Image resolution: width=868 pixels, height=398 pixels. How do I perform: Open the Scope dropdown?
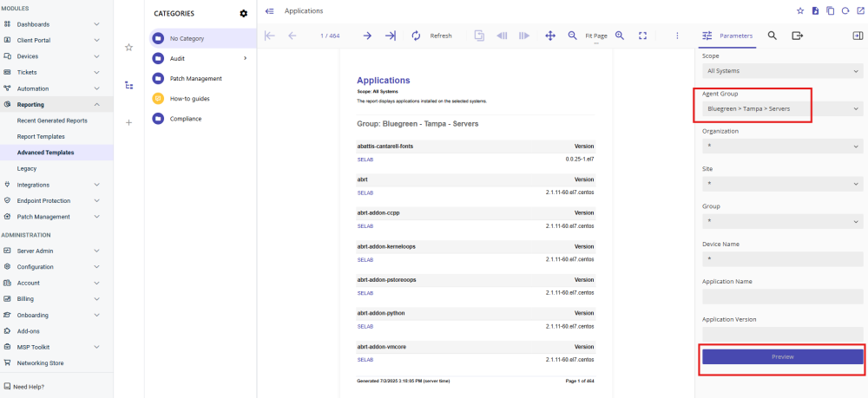[x=782, y=71]
